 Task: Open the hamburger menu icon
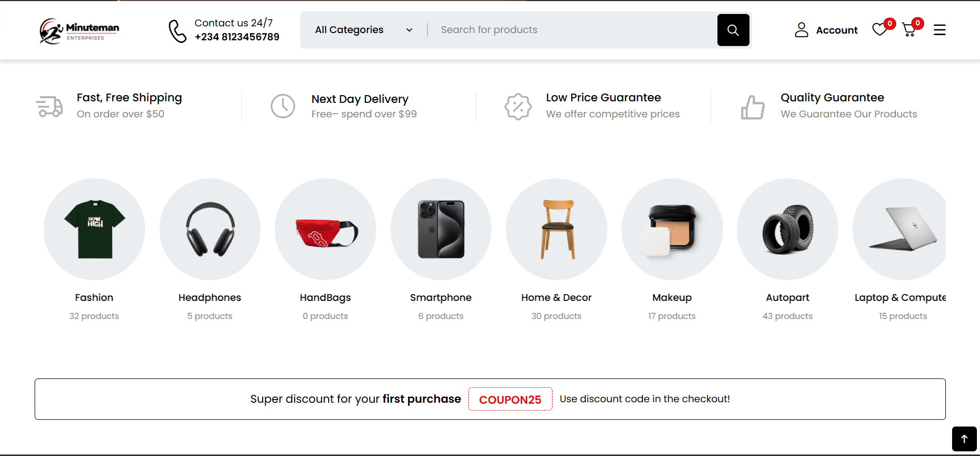(x=940, y=30)
